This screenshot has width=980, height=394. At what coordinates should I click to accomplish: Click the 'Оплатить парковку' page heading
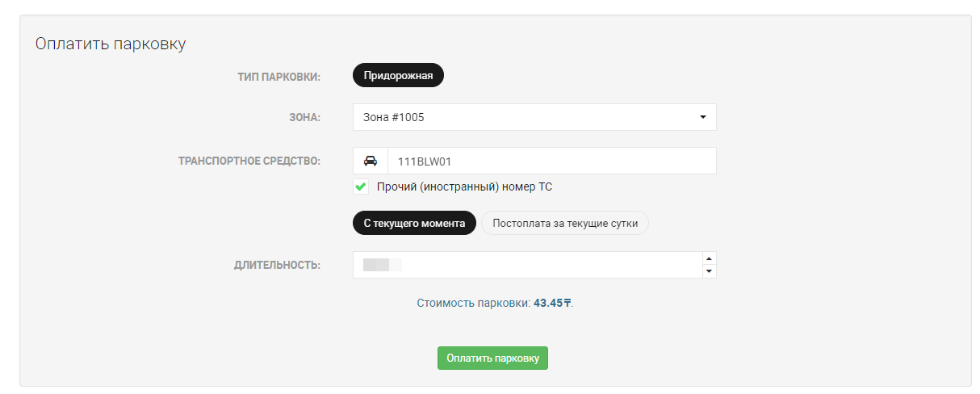tap(111, 44)
